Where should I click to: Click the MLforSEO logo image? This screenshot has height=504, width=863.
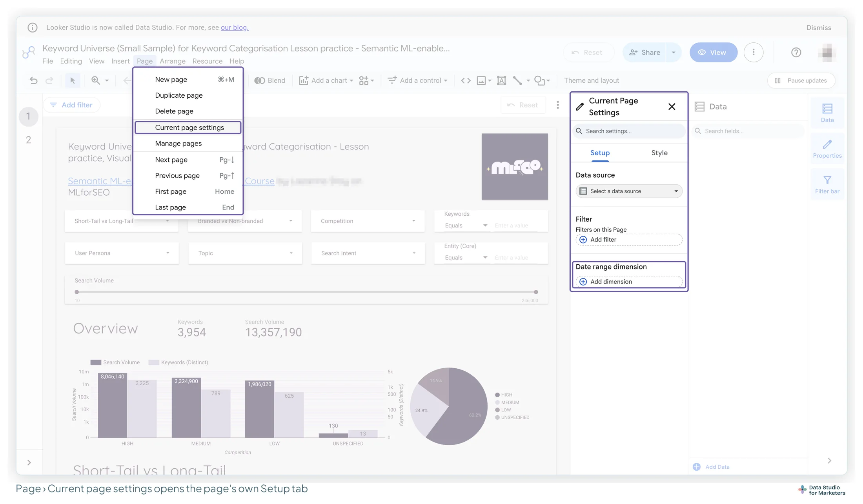515,167
